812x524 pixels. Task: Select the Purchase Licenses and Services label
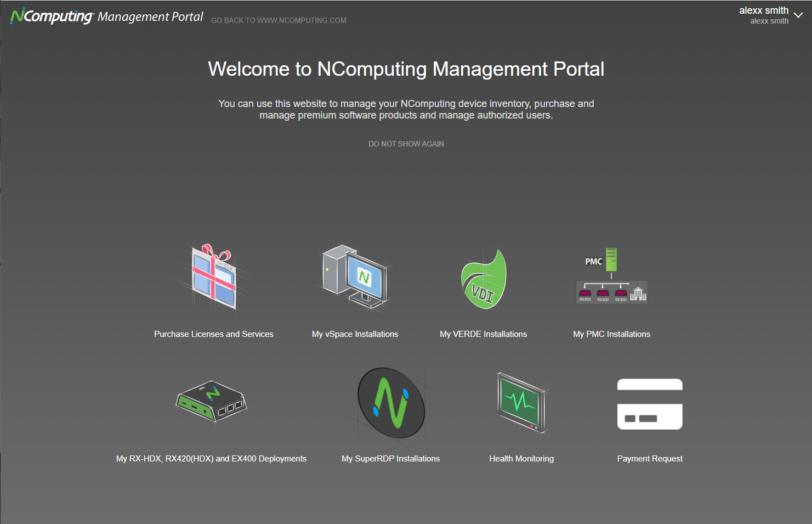tap(214, 334)
